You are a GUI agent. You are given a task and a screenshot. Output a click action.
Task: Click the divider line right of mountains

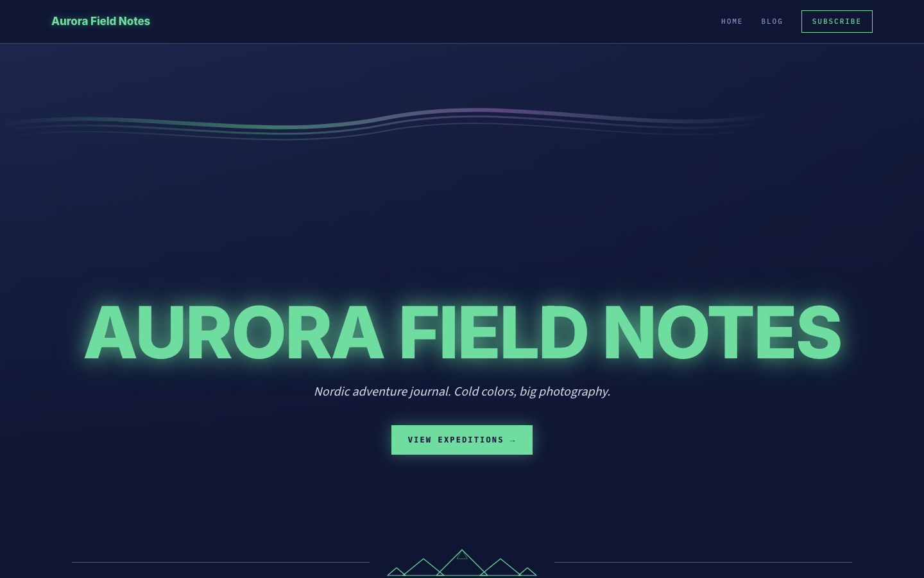703,562
